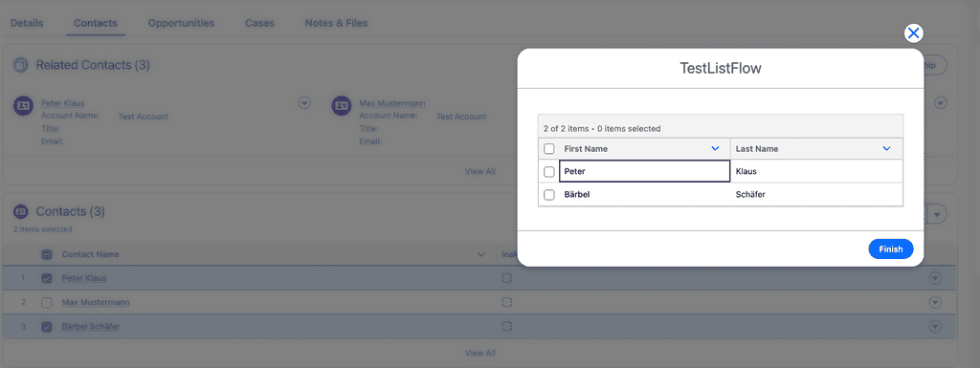The width and height of the screenshot is (980, 368).
Task: Toggle select-all checkbox in dialog table header
Action: coord(548,149)
